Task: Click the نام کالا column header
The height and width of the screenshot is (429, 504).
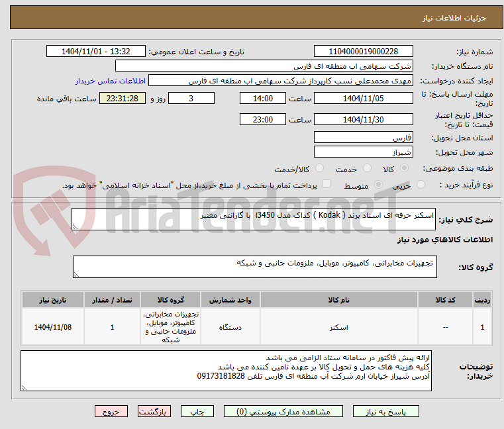Action: coord(339,300)
